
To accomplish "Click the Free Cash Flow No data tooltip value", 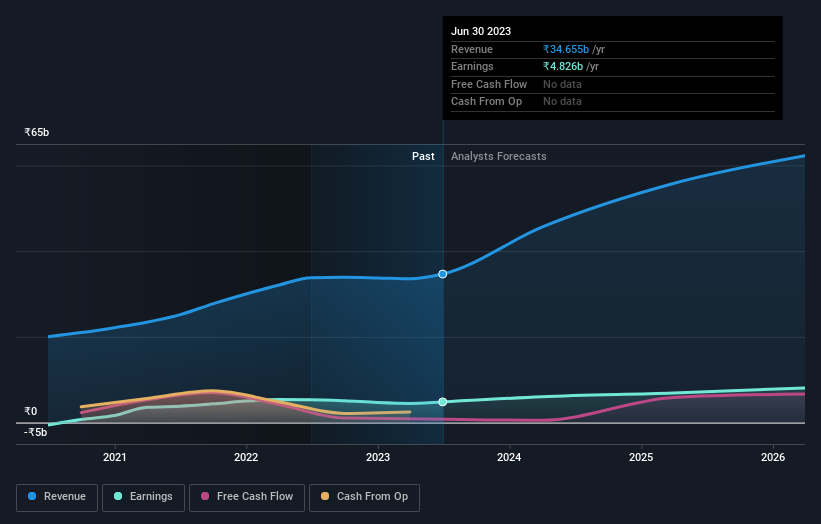I will click(x=562, y=84).
